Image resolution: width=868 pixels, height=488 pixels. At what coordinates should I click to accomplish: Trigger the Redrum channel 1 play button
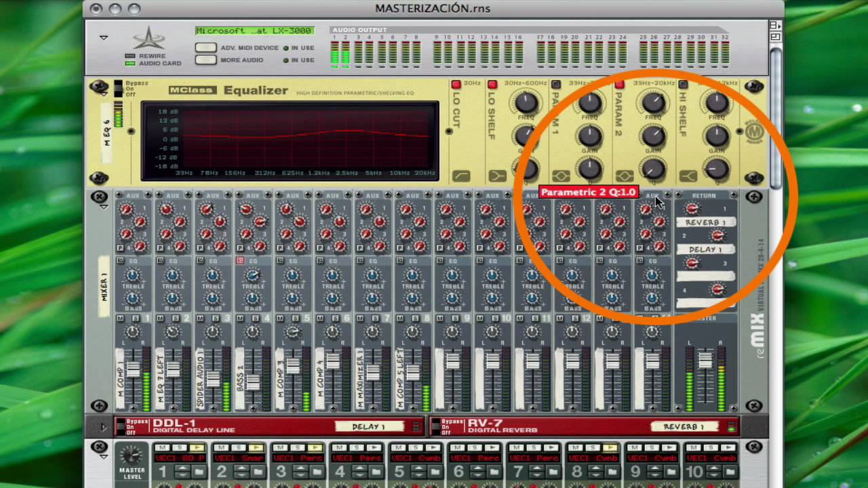(197, 448)
